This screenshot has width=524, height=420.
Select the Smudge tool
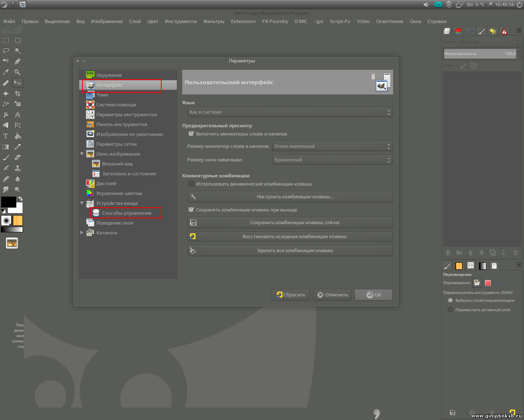click(6, 189)
